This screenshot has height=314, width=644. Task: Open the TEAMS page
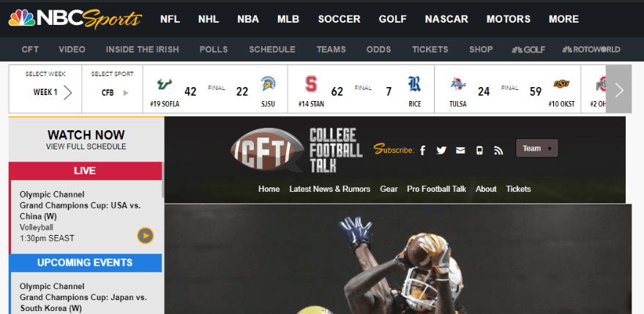331,50
